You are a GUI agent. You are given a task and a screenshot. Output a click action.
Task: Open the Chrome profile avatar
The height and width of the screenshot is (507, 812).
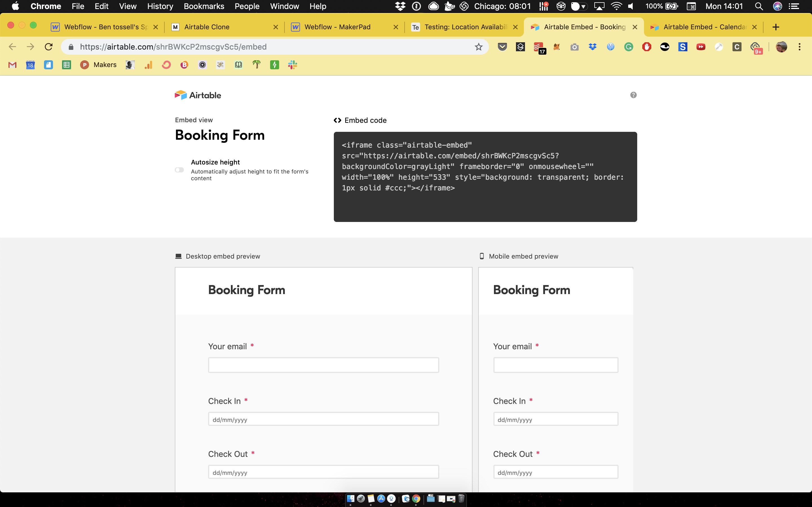click(x=781, y=47)
